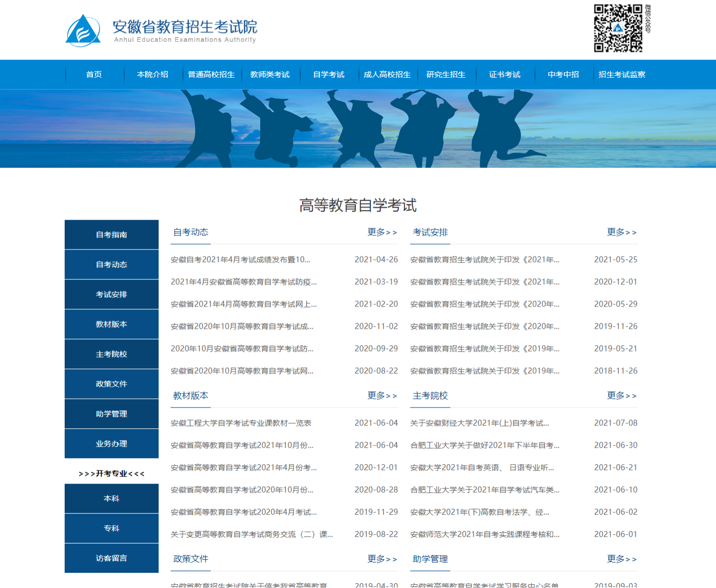Open 访客留言 in the sidebar
Image resolution: width=716 pixels, height=588 pixels.
(x=111, y=558)
